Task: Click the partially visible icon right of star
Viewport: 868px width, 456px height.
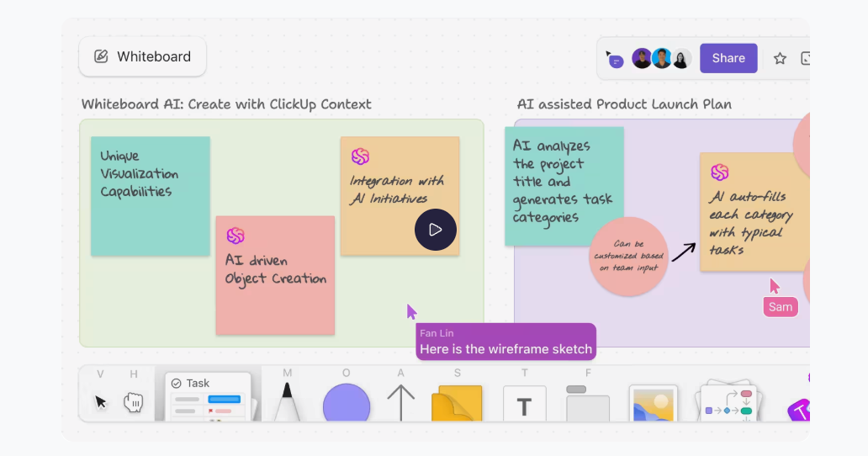Action: coord(806,58)
